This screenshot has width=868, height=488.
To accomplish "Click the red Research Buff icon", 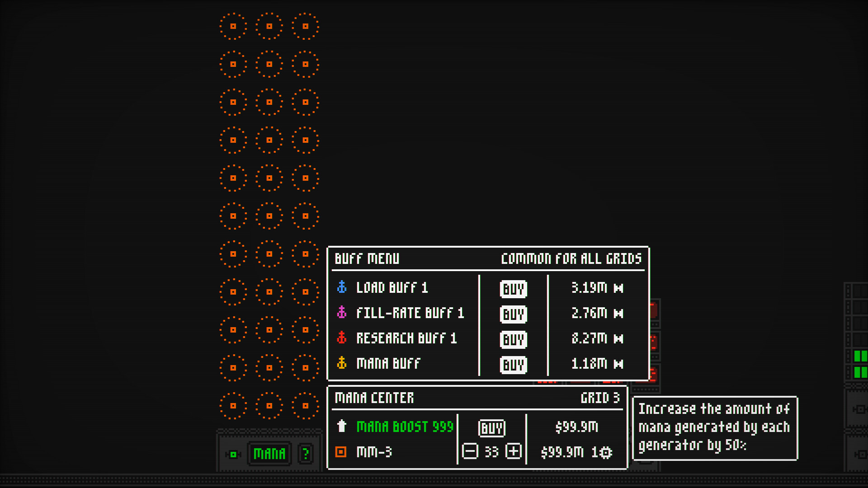I will coord(342,338).
